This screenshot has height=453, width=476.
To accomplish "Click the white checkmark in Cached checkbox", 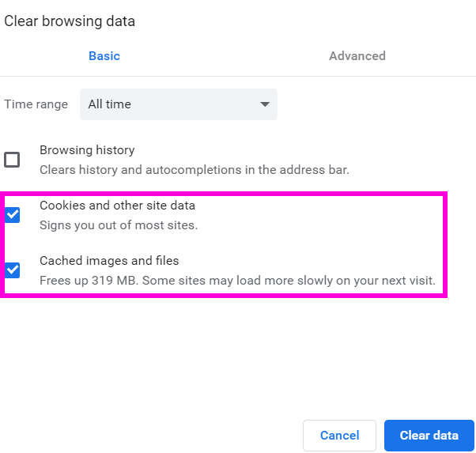I will coord(13,270).
